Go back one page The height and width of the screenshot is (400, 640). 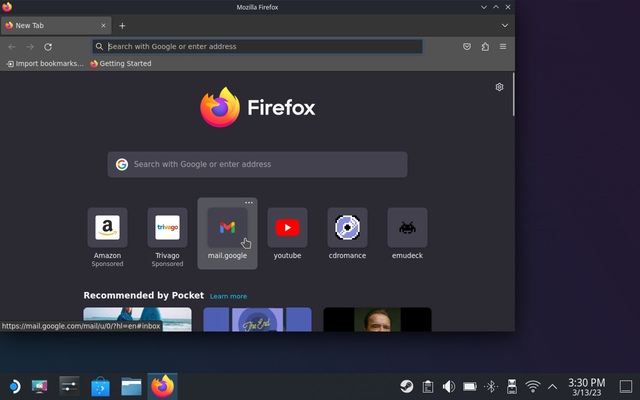12,47
